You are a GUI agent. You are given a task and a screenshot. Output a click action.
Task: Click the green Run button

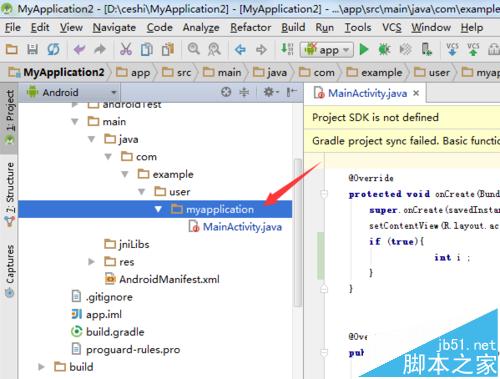point(364,50)
